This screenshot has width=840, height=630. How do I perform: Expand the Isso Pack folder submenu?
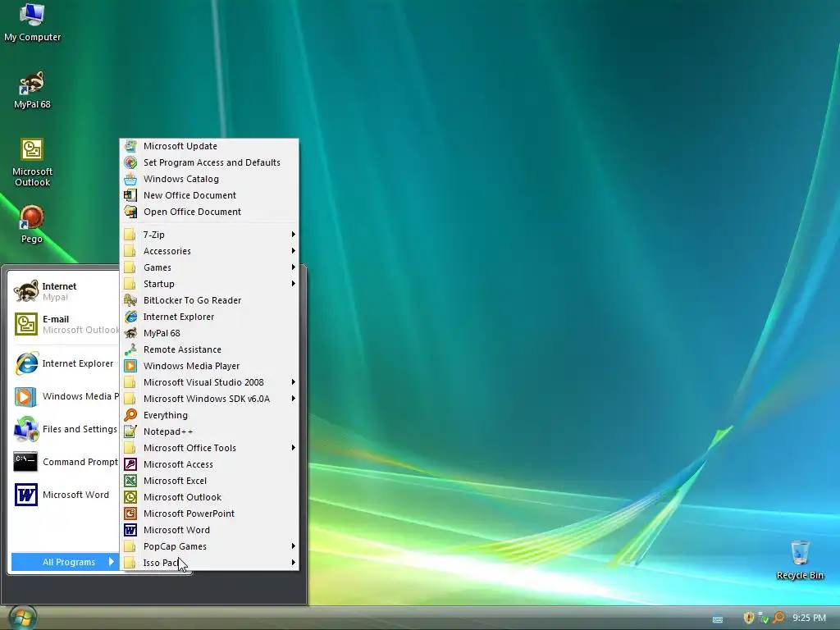[209, 563]
